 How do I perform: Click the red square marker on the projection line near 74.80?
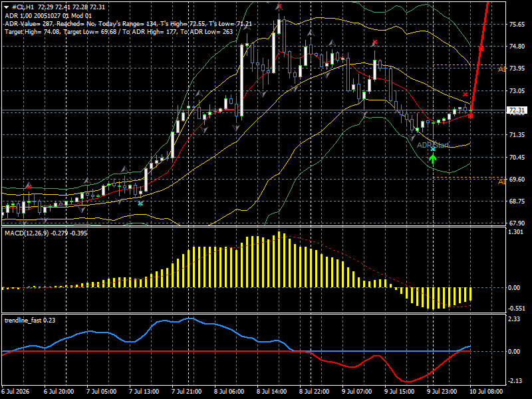pos(481,49)
